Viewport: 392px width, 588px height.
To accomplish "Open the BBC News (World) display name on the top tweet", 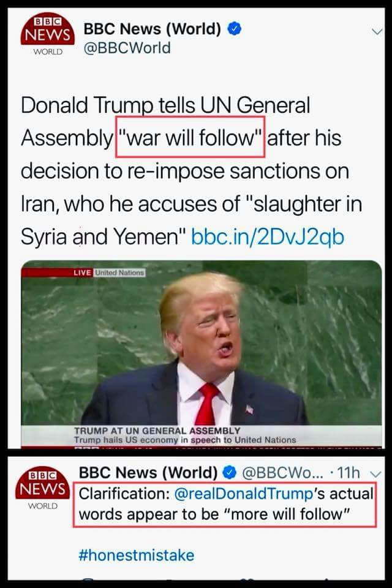I will click(x=152, y=29).
